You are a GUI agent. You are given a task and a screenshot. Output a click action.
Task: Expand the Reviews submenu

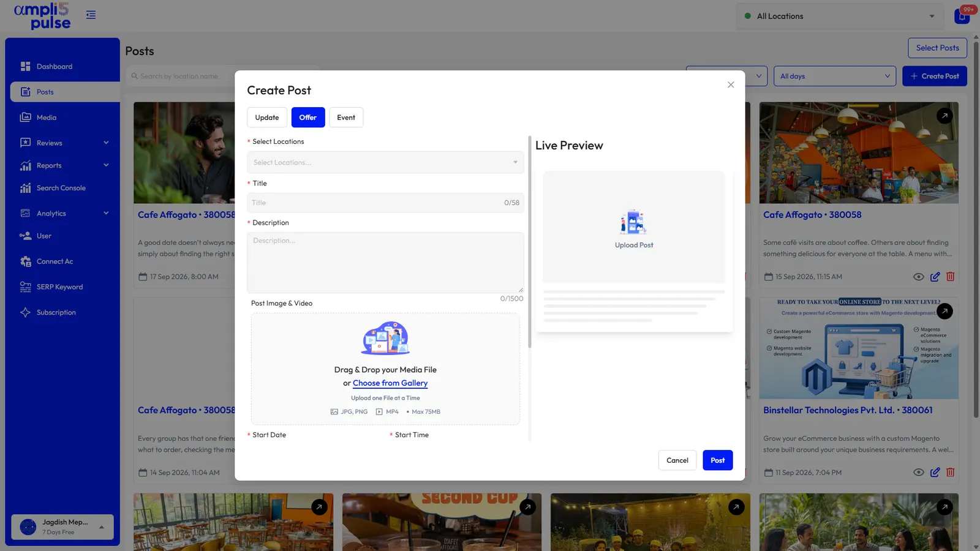pyautogui.click(x=106, y=143)
